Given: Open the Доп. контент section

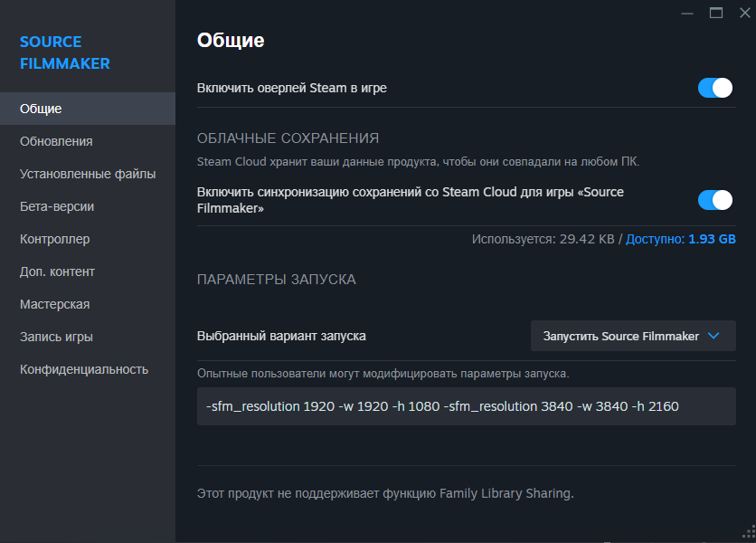Looking at the screenshot, I should (x=88, y=271).
